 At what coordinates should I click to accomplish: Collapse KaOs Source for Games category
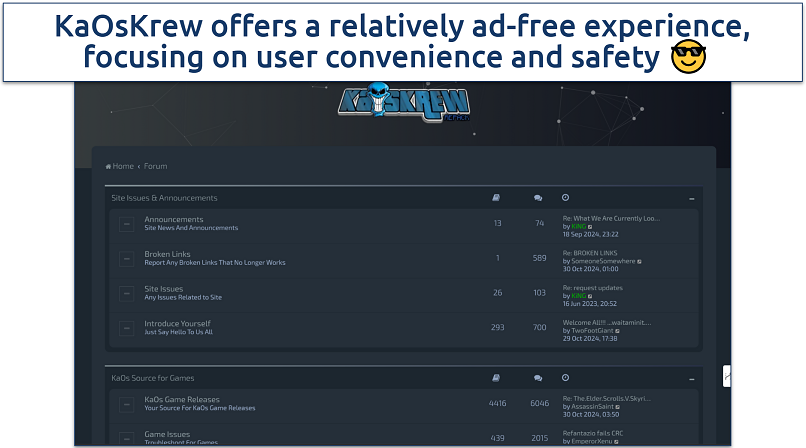coord(691,379)
